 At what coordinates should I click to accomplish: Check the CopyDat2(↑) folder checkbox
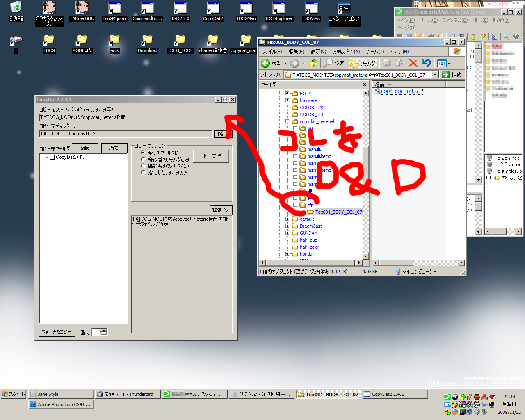coord(52,157)
